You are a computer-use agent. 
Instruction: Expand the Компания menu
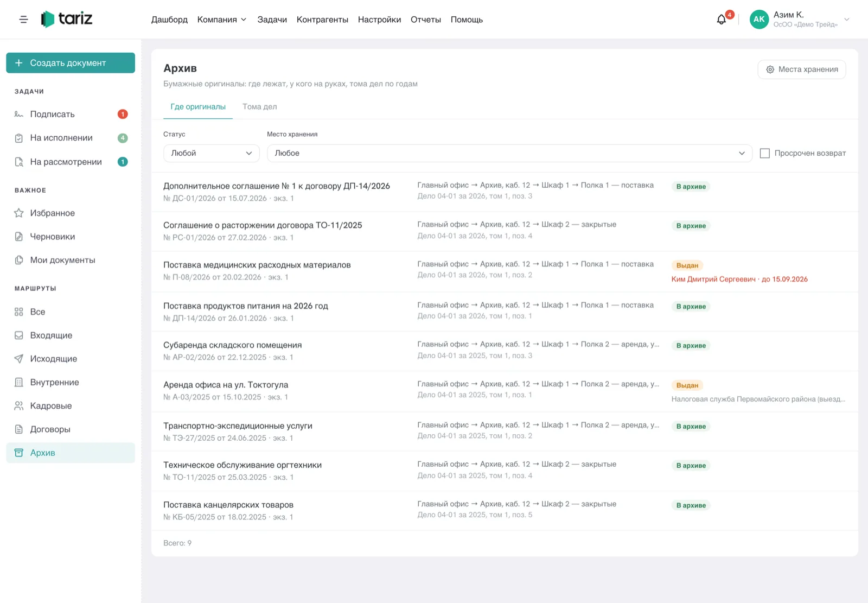point(222,20)
